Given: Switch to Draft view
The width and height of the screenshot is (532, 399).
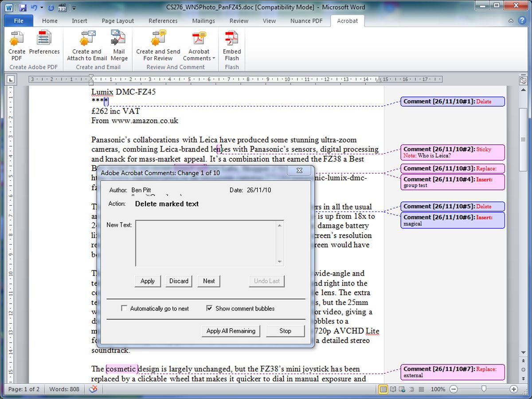Looking at the screenshot, I should point(421,389).
